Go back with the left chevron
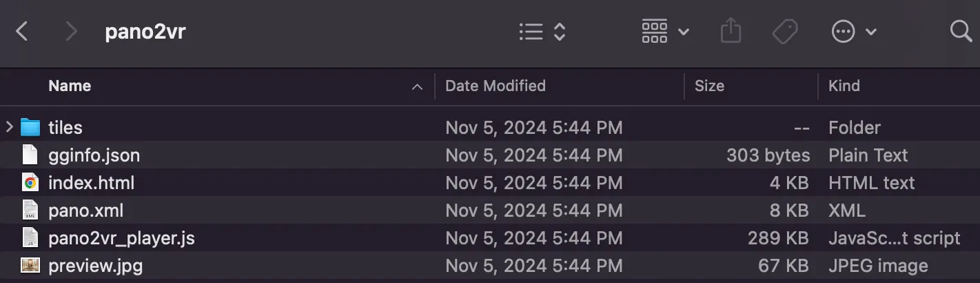Screen dimensions: 980x283 pyautogui.click(x=22, y=31)
